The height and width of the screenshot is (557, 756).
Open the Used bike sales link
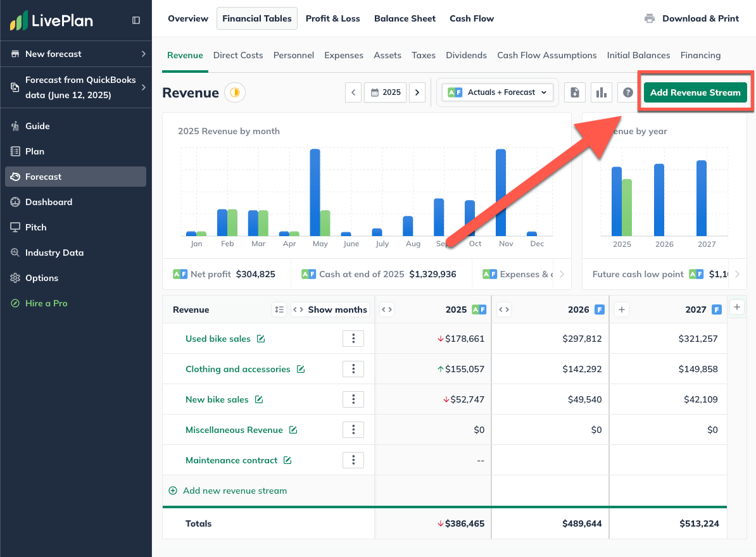coord(218,339)
